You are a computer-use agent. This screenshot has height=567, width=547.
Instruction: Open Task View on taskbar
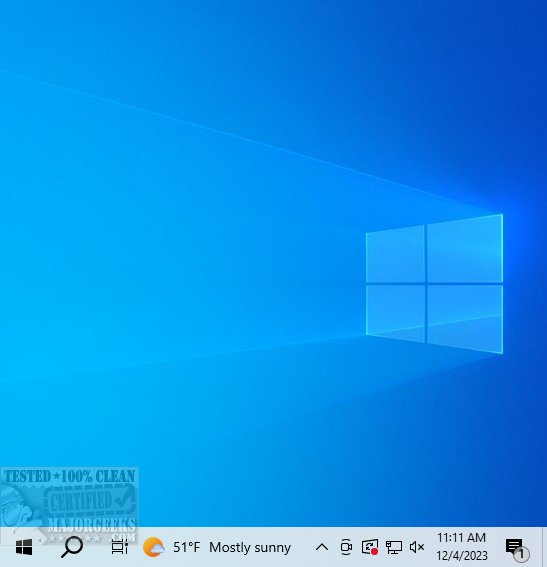(x=119, y=547)
